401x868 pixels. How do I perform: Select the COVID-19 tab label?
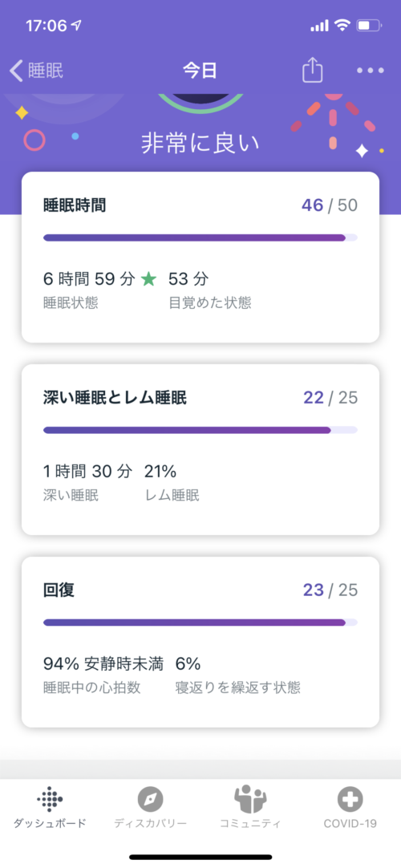(350, 823)
